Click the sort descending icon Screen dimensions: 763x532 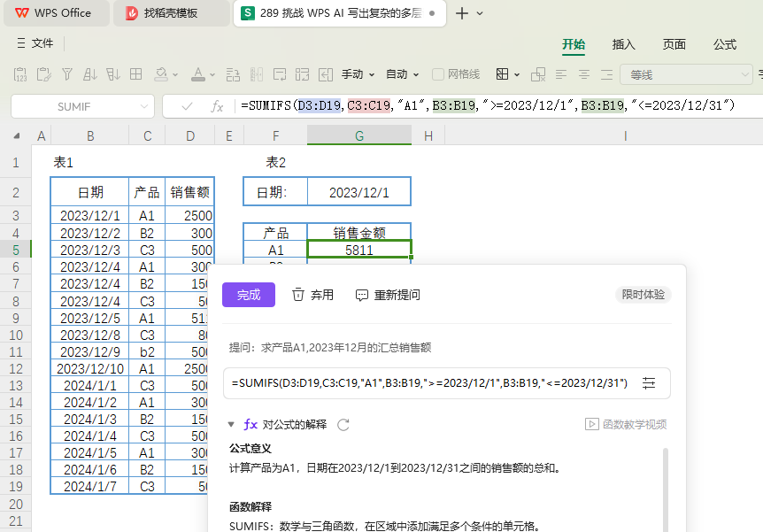click(x=113, y=74)
